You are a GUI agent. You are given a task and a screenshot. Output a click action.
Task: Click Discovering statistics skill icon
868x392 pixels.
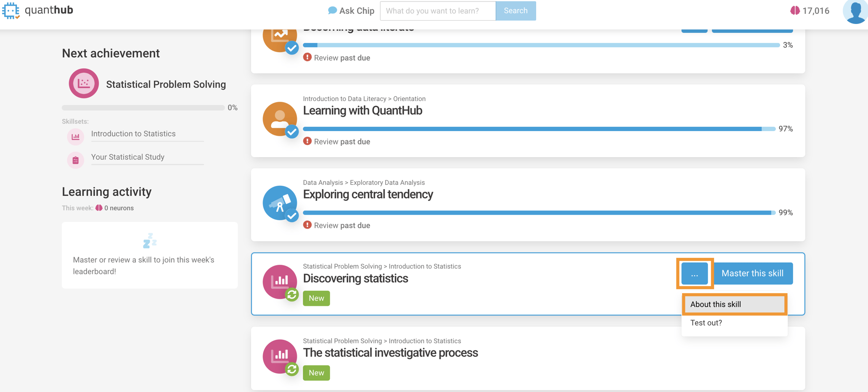[x=280, y=282]
